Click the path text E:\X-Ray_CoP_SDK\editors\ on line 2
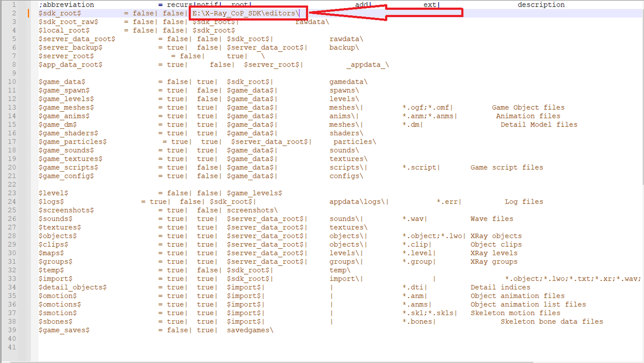The height and width of the screenshot is (363, 644). pos(246,13)
